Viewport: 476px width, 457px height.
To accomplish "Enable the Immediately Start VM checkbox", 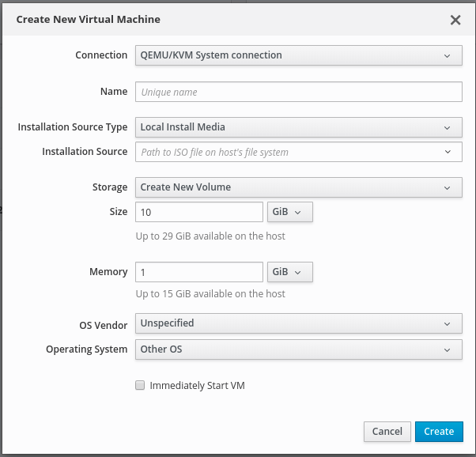I will 140,386.
